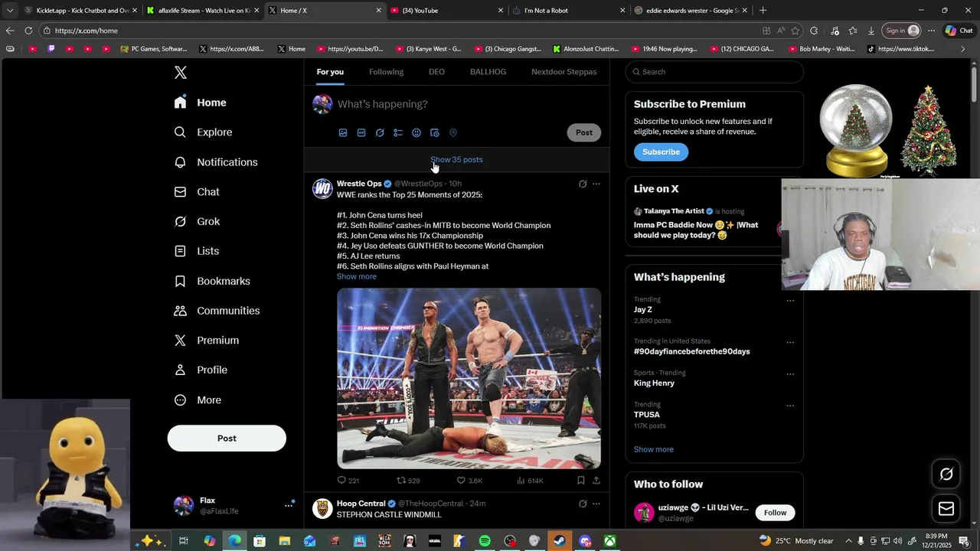
Task: Click Grok icon on Wrestle Ops post
Action: 583,184
